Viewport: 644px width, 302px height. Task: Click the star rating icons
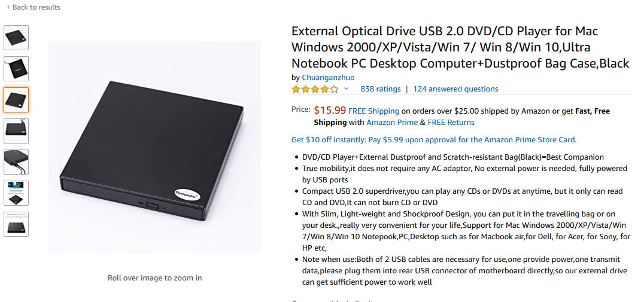tap(315, 89)
